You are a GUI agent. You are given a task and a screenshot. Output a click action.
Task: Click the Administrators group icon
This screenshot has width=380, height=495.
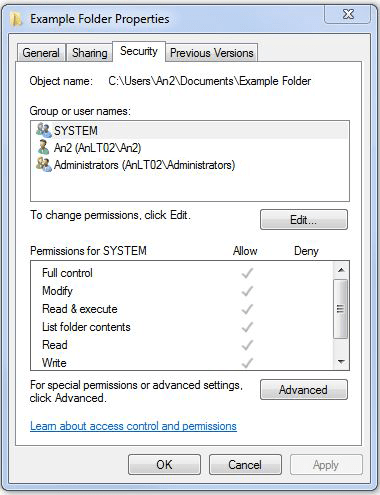[x=44, y=165]
